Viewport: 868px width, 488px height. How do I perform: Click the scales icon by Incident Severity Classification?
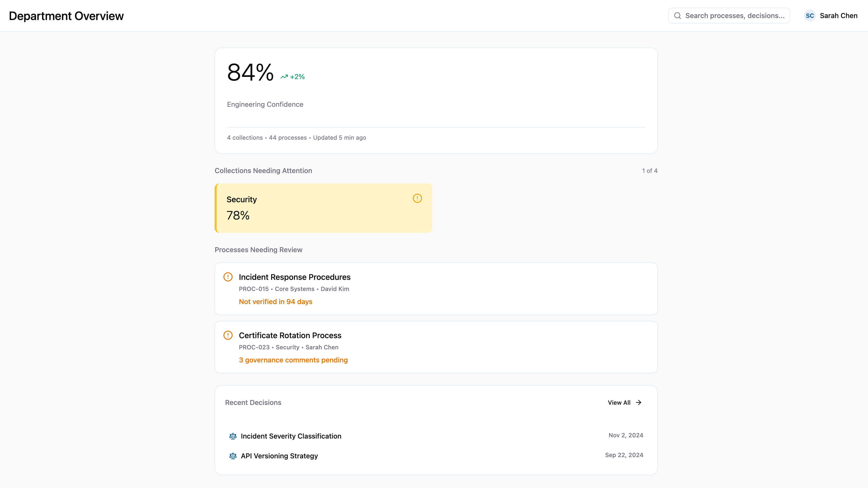(233, 436)
